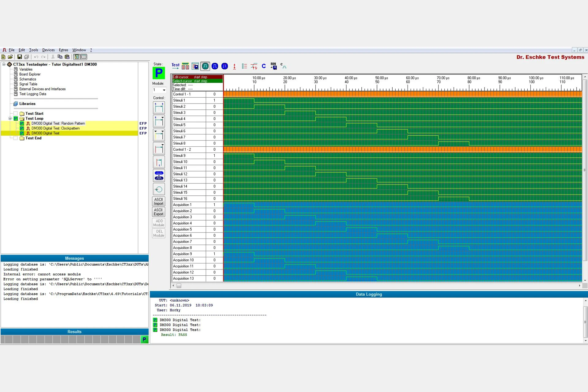Click the ASCII Import button
Image resolution: width=588 pixels, height=392 pixels.
159,202
